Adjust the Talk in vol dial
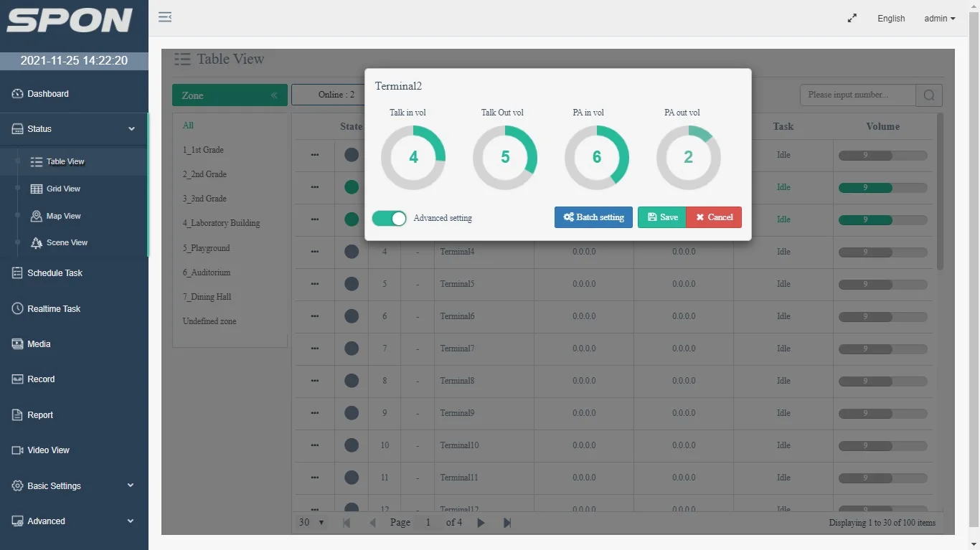The width and height of the screenshot is (980, 550). pyautogui.click(x=413, y=158)
